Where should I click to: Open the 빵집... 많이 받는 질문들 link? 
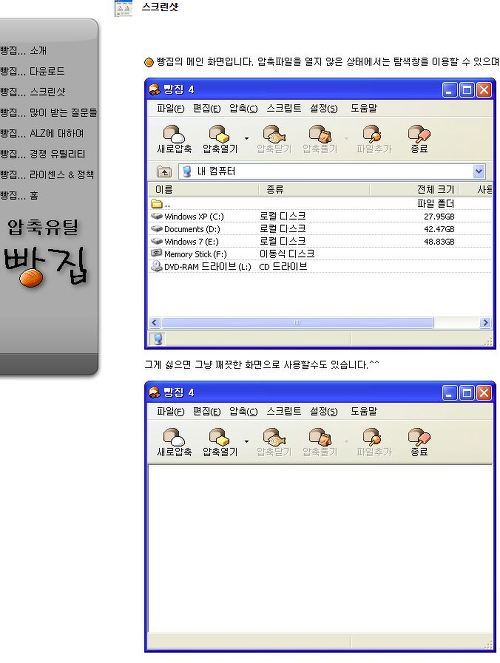(x=49, y=112)
